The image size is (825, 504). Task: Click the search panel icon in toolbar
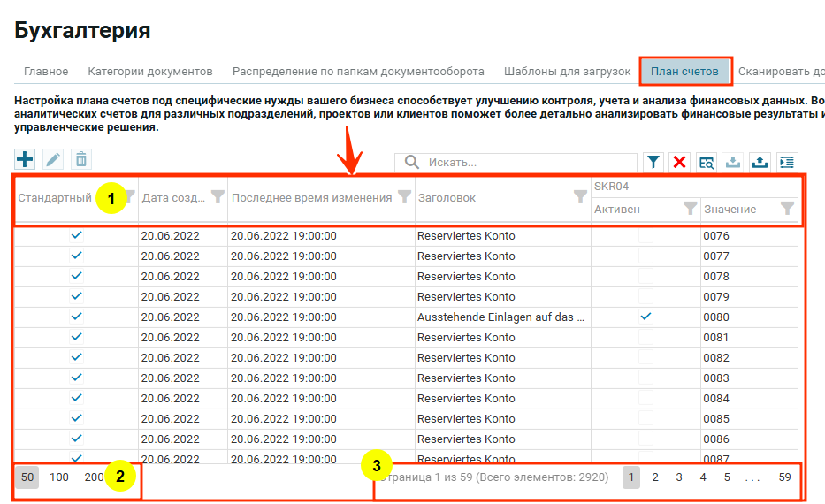pyautogui.click(x=706, y=162)
